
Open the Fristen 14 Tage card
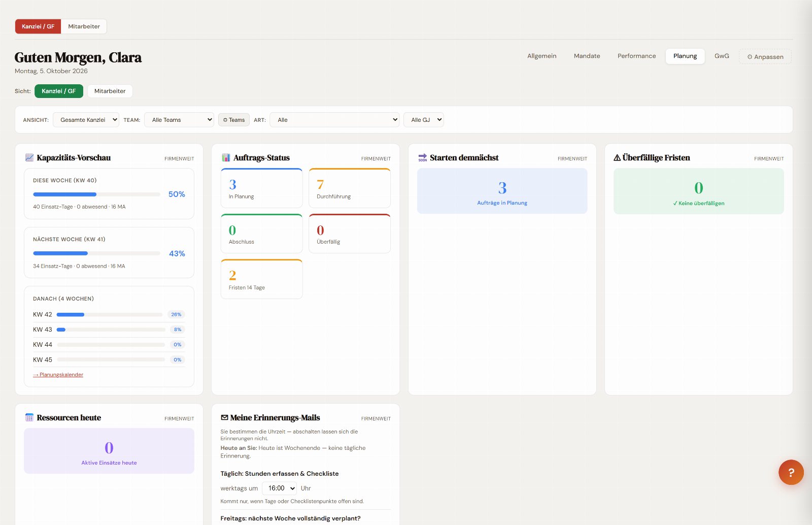coord(262,279)
